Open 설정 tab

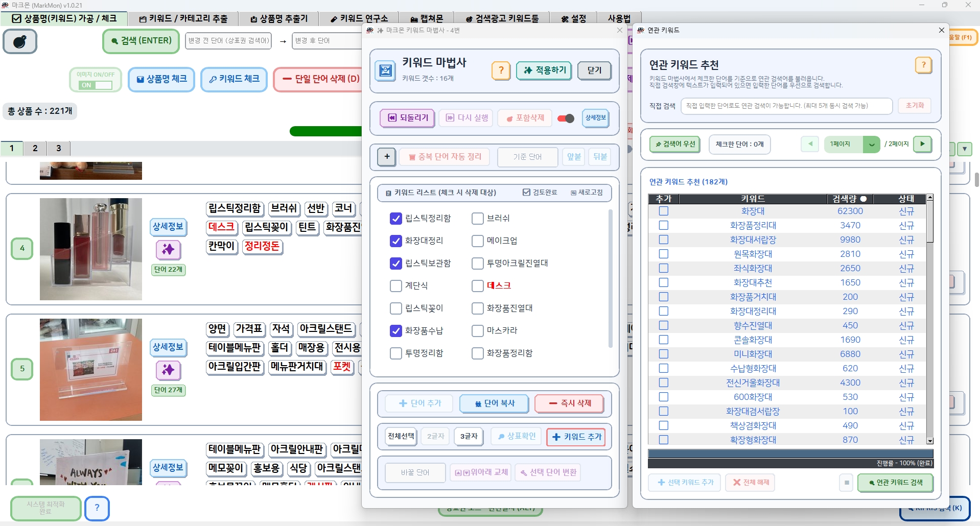click(573, 19)
